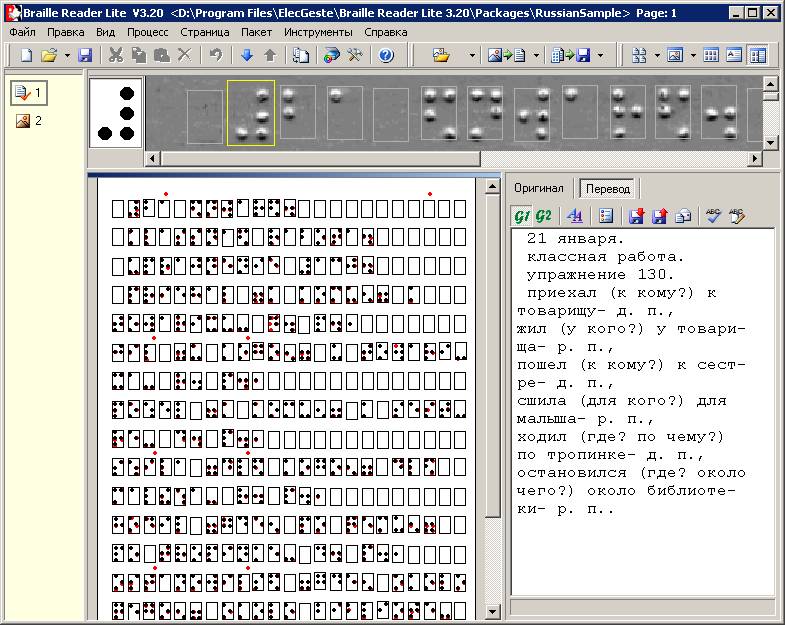Click translated text line 'классная работа.'
Image resolution: width=785 pixels, height=625 pixels.
tap(605, 257)
